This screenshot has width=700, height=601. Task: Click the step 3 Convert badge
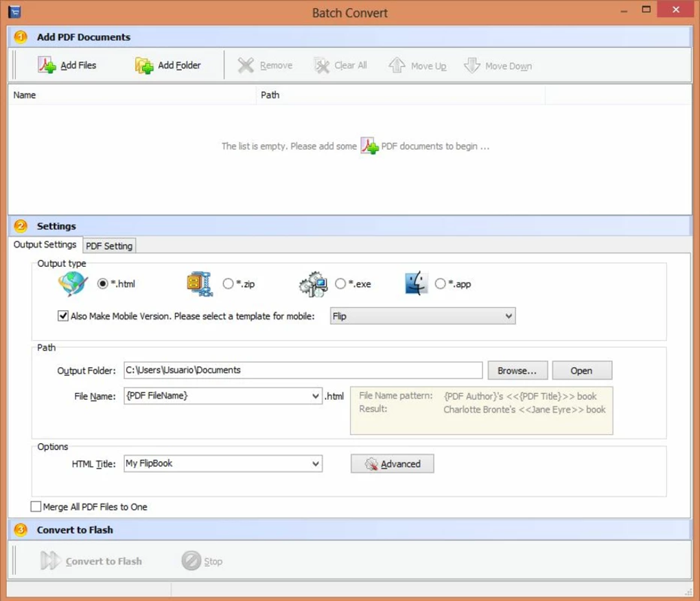[x=21, y=530]
